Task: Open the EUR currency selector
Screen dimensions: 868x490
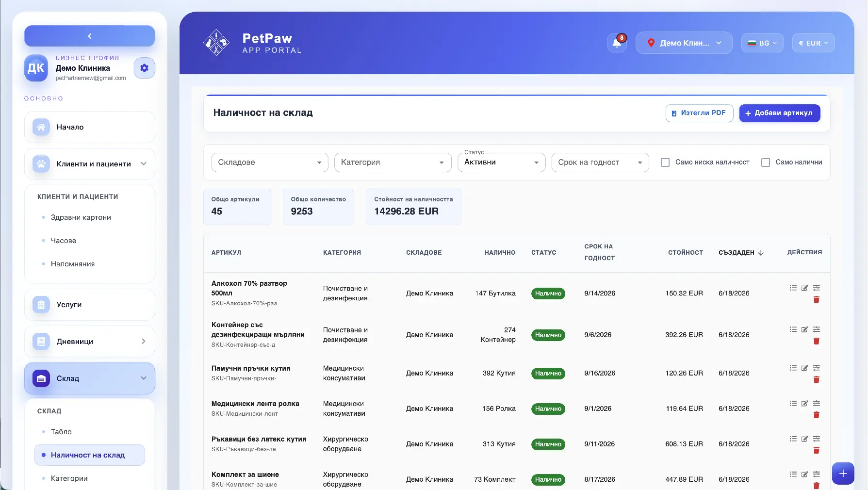Action: pos(814,43)
